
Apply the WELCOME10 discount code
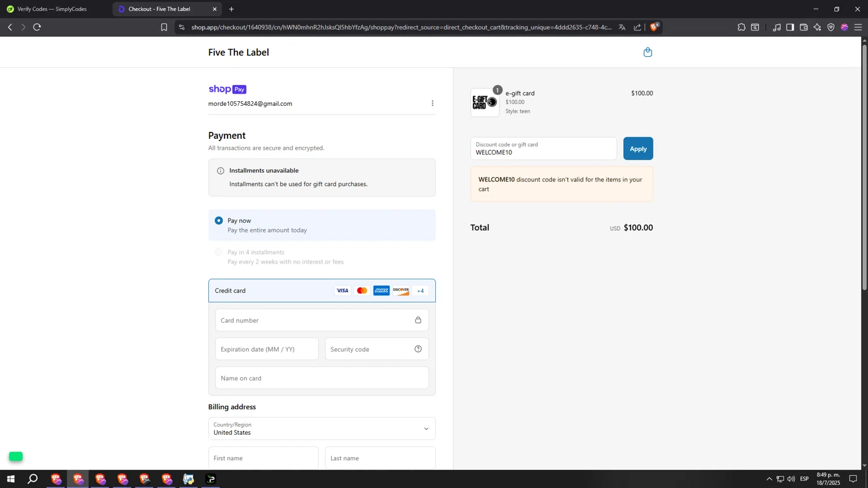point(638,149)
